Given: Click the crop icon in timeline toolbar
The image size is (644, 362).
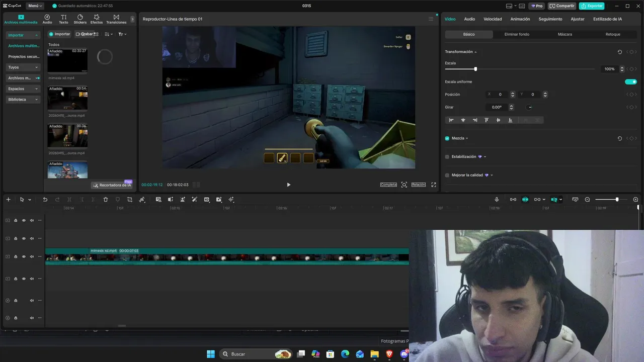Looking at the screenshot, I should pos(130,200).
